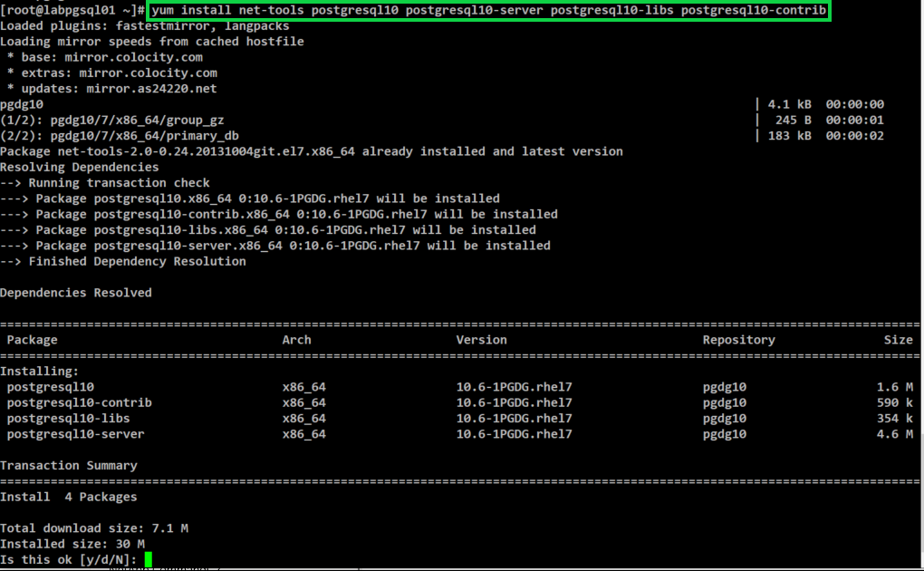Screen dimensions: 924x571
Task: Click the Size column header
Action: pos(898,340)
